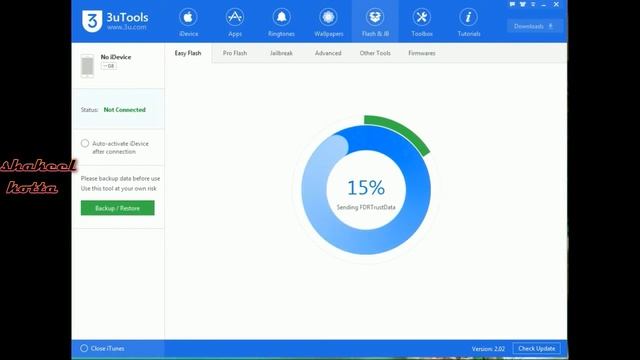Image resolution: width=640 pixels, height=360 pixels.
Task: Open the Toolbox section
Action: point(422,22)
